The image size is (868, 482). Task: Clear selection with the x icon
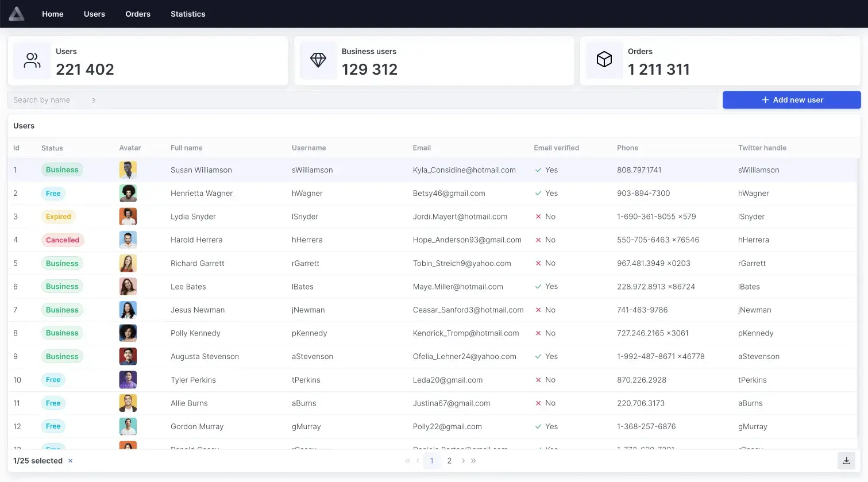tap(71, 461)
